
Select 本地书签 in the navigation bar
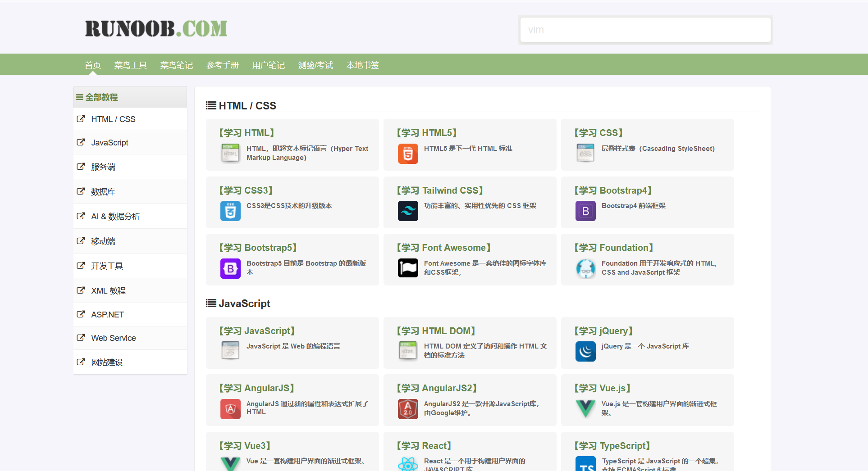point(362,65)
